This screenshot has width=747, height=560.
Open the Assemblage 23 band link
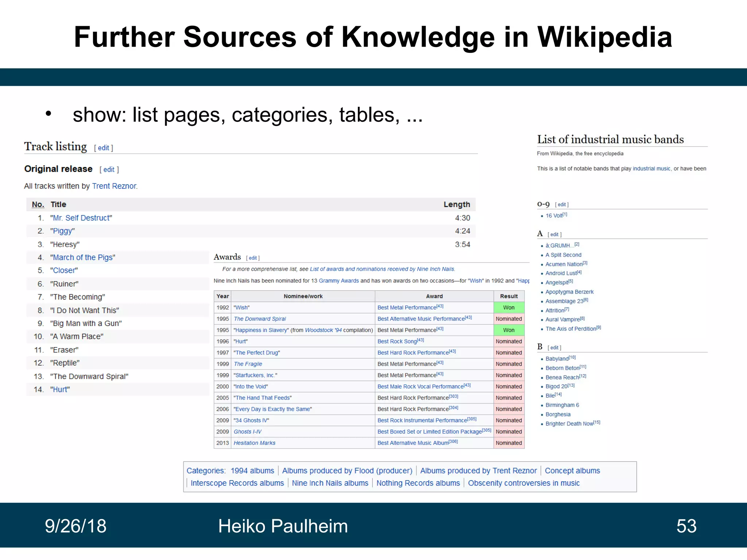pos(564,302)
